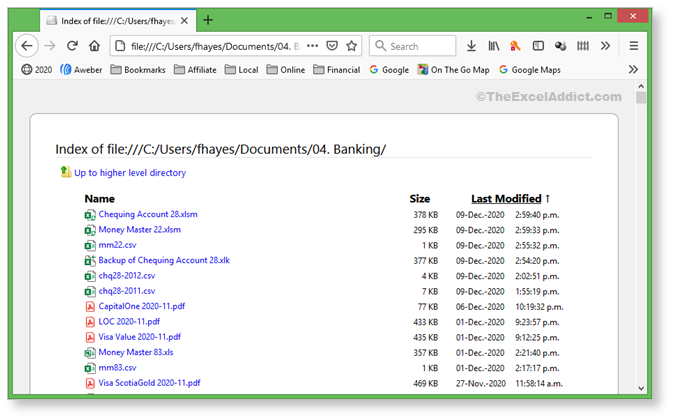
Task: Expand toolbar overflow chevrons
Action: 605,46
